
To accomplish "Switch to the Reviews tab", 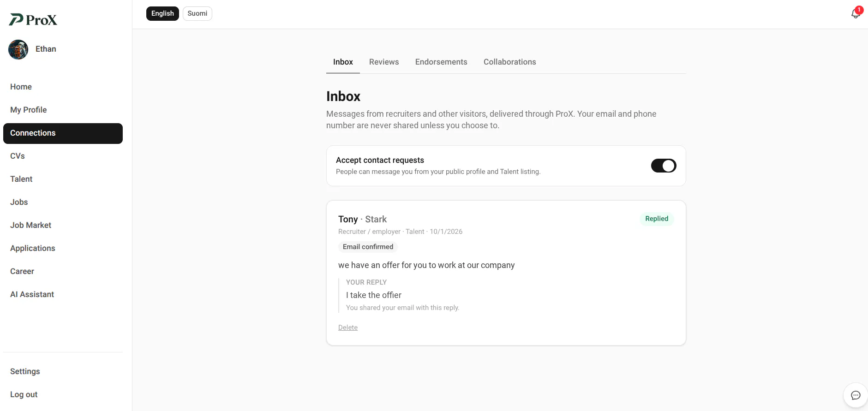I will (384, 62).
